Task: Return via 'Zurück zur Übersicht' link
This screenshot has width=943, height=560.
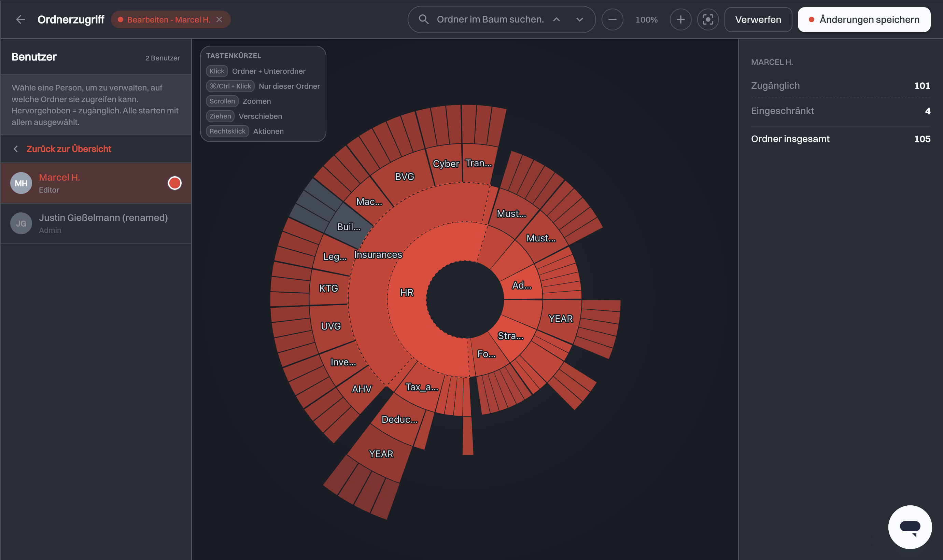Action: pyautogui.click(x=69, y=149)
